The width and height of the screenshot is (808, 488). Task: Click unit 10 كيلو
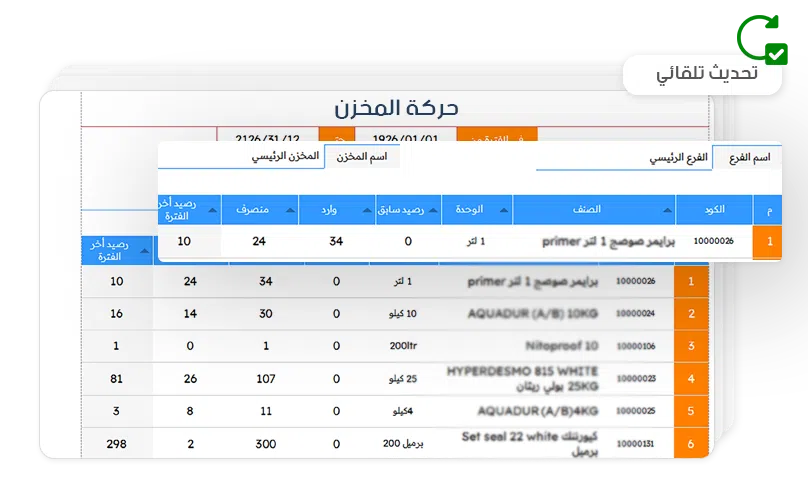(x=403, y=313)
